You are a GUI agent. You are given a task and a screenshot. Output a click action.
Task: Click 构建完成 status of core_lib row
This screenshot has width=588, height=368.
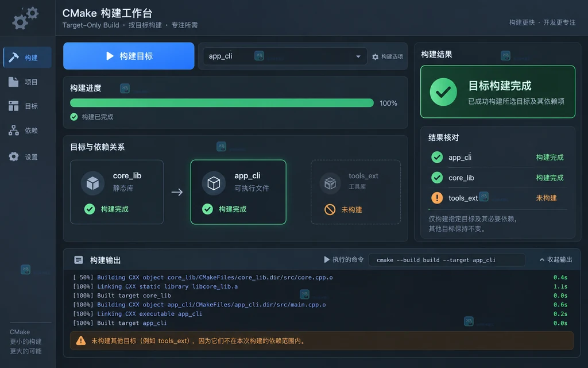pyautogui.click(x=550, y=178)
